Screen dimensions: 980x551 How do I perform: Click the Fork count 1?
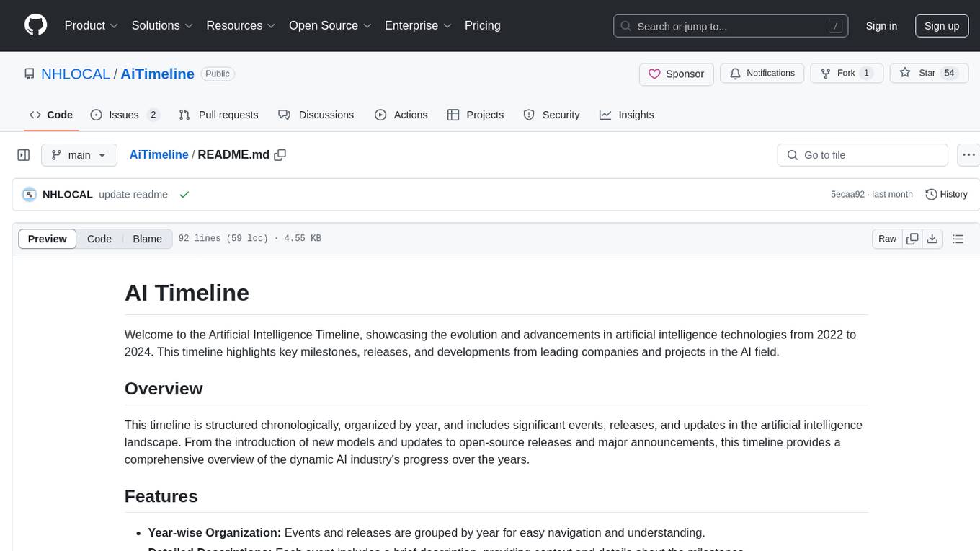click(867, 74)
